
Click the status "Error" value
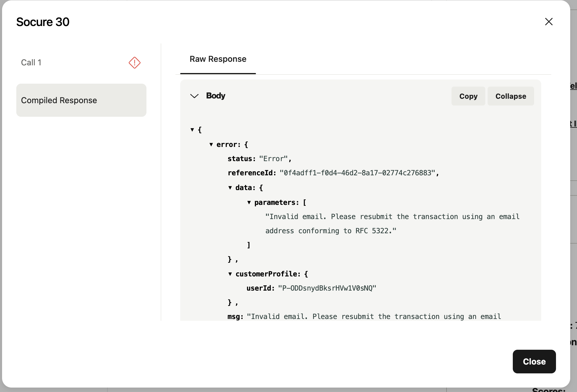273,159
